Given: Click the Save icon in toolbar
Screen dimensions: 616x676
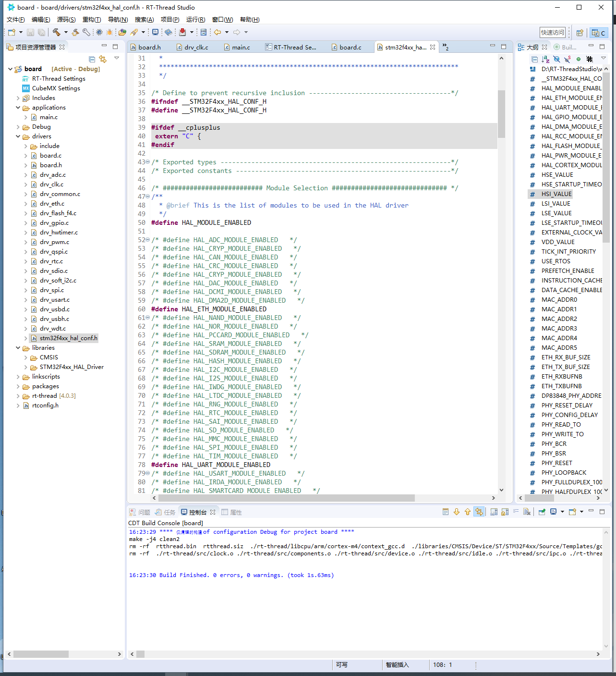Looking at the screenshot, I should pos(30,32).
